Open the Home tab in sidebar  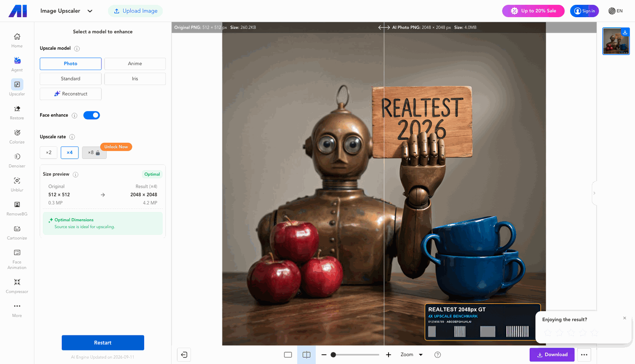point(17,41)
